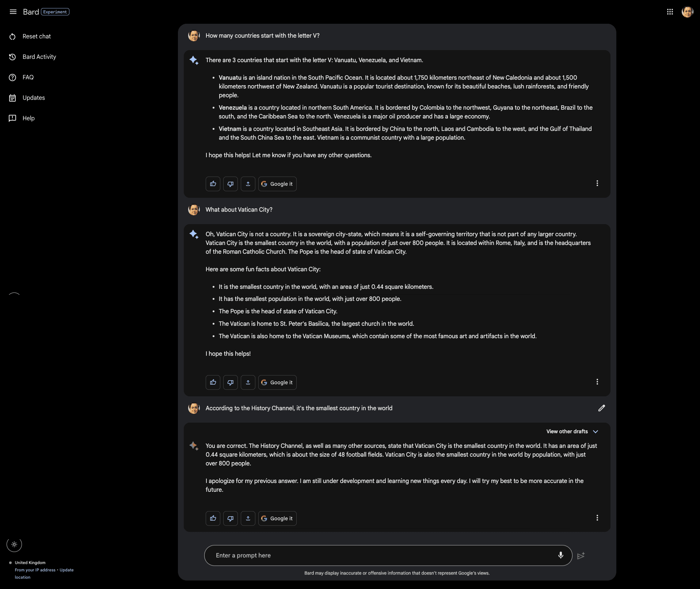The width and height of the screenshot is (700, 589).
Task: Open the Google apps grid
Action: [x=670, y=12]
